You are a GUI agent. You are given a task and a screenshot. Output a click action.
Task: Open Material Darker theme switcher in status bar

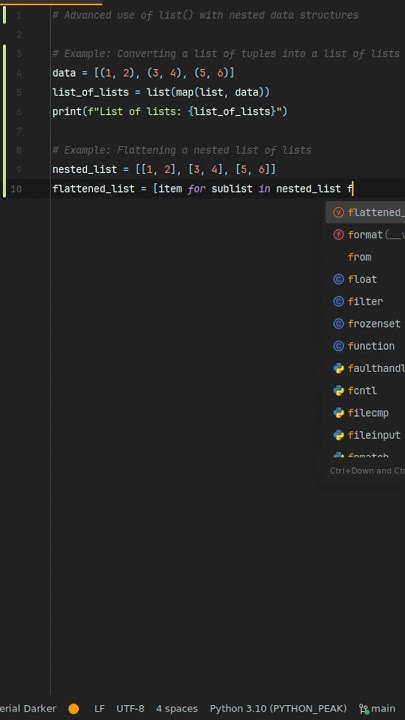tap(28, 709)
